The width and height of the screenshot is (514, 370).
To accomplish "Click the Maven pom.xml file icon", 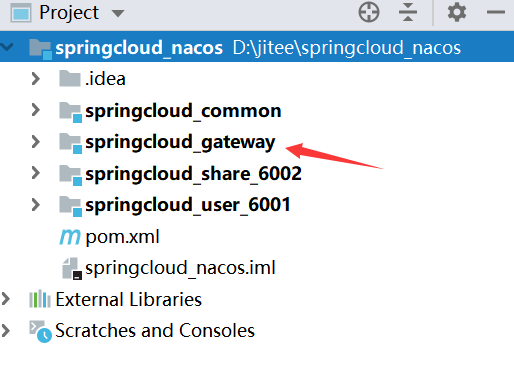I will pyautogui.click(x=70, y=237).
